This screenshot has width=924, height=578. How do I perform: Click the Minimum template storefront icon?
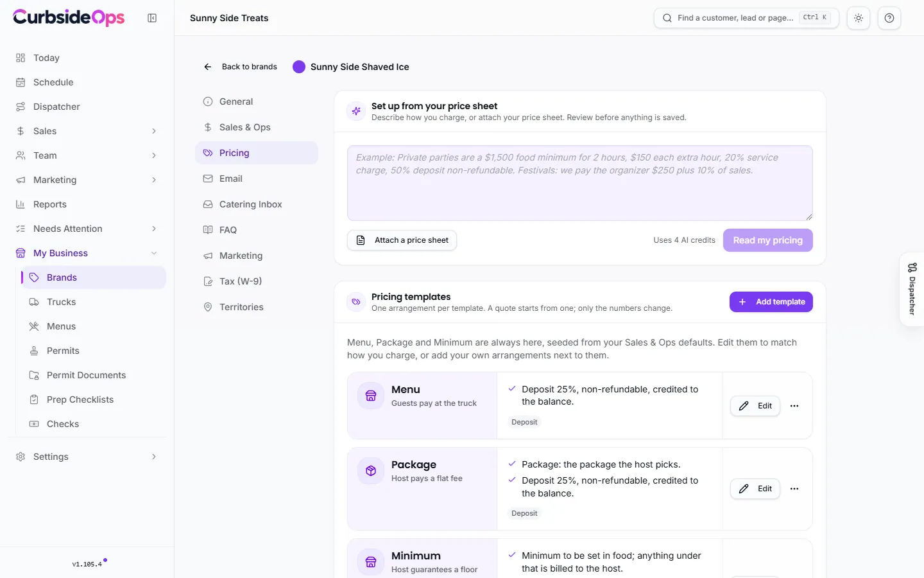[371, 562]
